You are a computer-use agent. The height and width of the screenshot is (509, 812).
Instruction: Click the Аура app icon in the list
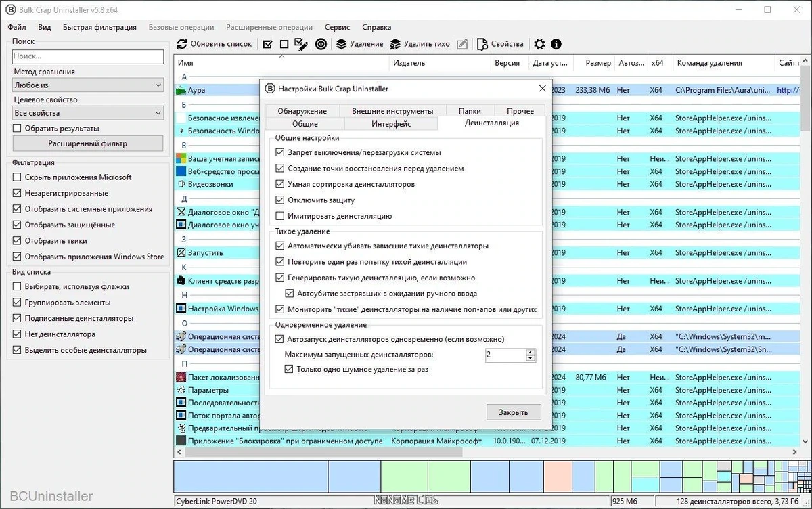point(181,90)
